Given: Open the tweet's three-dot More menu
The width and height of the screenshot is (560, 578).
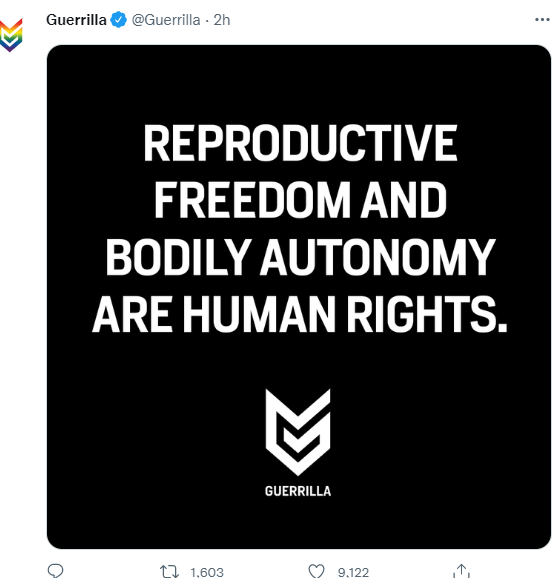Looking at the screenshot, I should [542, 20].
